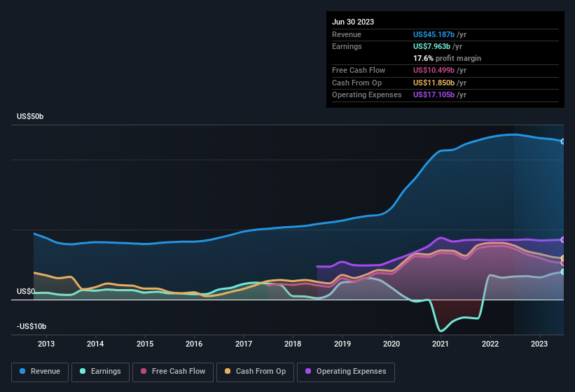Toggle the Earnings legend button
Image resolution: width=575 pixels, height=392 pixels.
click(100, 372)
